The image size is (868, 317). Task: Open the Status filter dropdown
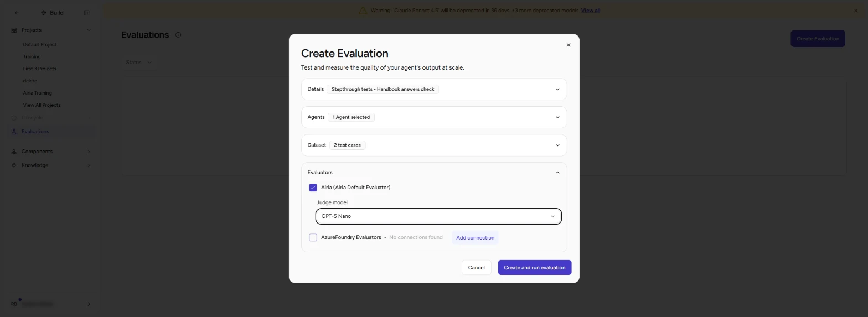139,63
